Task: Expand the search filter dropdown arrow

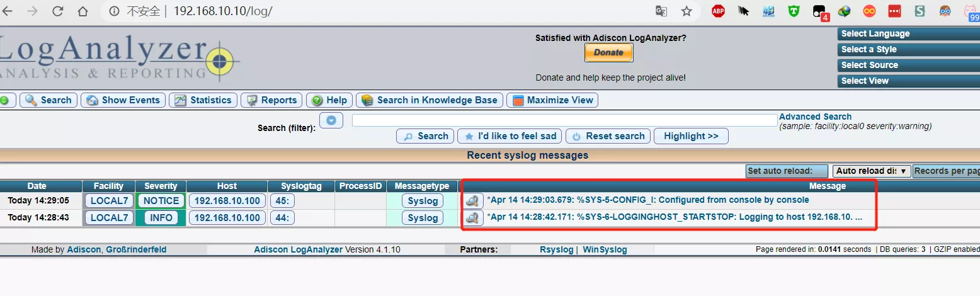Action: point(331,120)
